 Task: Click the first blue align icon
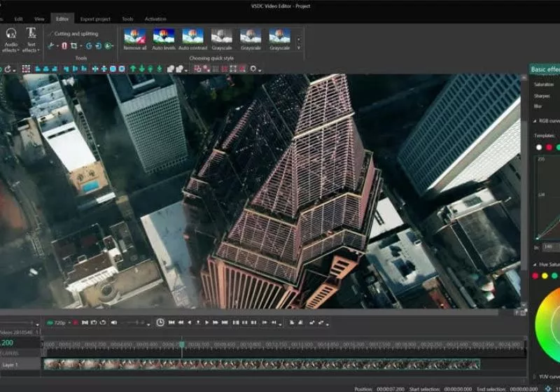point(38,69)
